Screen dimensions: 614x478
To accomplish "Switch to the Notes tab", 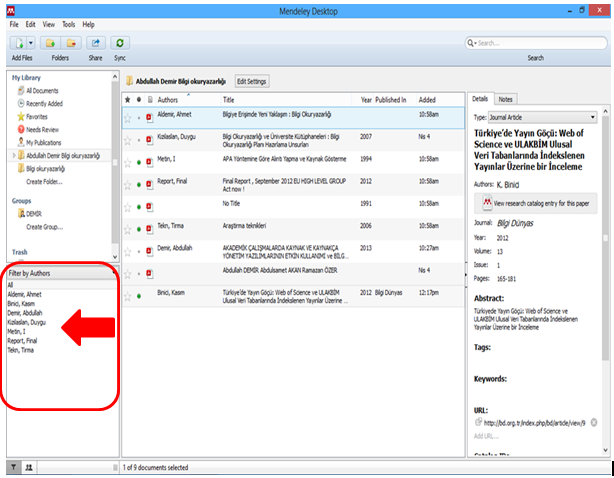I will (506, 99).
